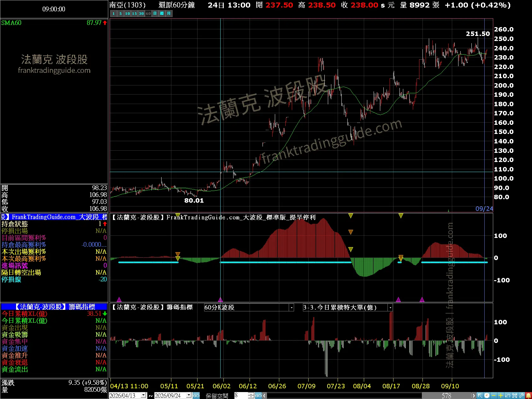Select the weekly 週 timeframe tab
This screenshot has width=532, height=399.
pos(162,14)
